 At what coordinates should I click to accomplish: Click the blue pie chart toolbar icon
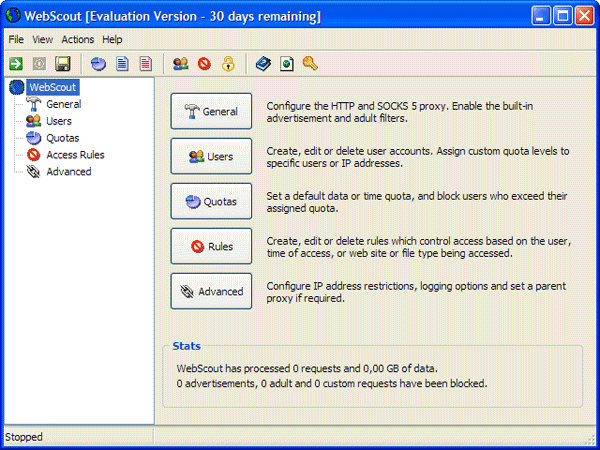pos(98,64)
